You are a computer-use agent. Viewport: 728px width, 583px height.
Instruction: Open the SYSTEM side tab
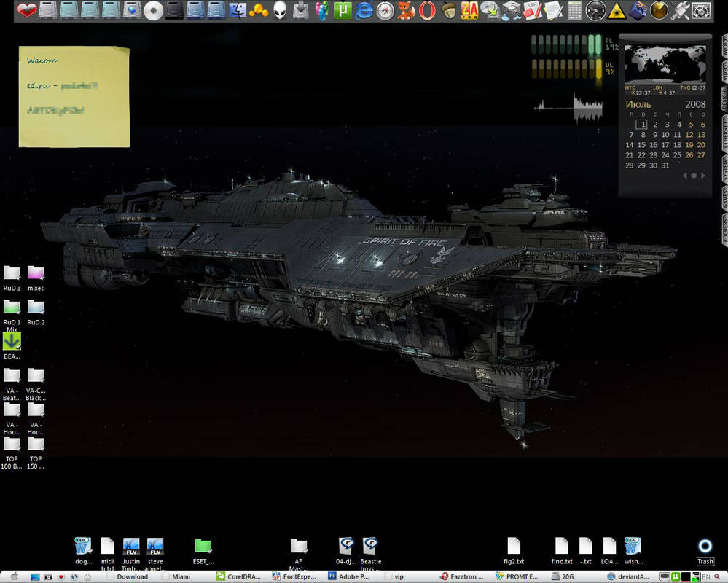pos(724,169)
